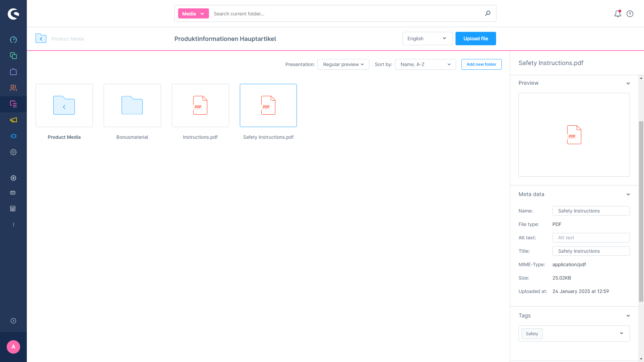Click the application/pdf MIME-Type value
Viewport: 644px width, 362px height.
pos(569,264)
